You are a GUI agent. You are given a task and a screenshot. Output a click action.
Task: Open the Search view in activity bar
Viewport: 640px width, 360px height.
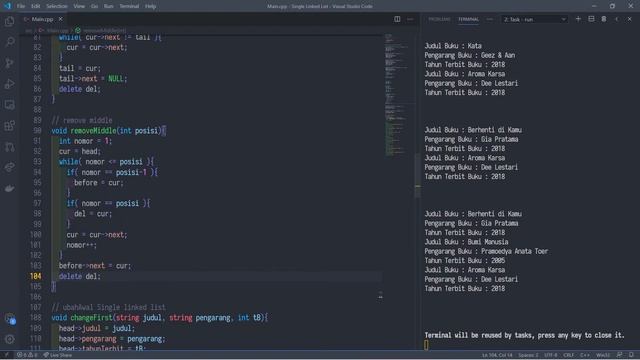point(9,42)
